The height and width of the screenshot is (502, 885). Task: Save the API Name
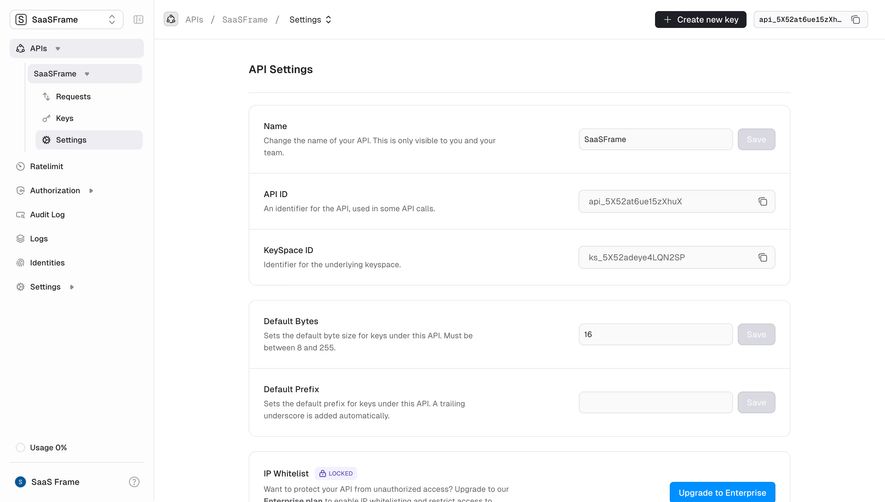756,139
